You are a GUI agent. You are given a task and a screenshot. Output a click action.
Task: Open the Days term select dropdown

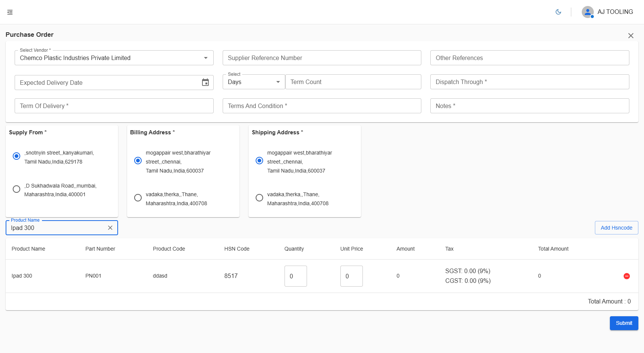pyautogui.click(x=254, y=82)
